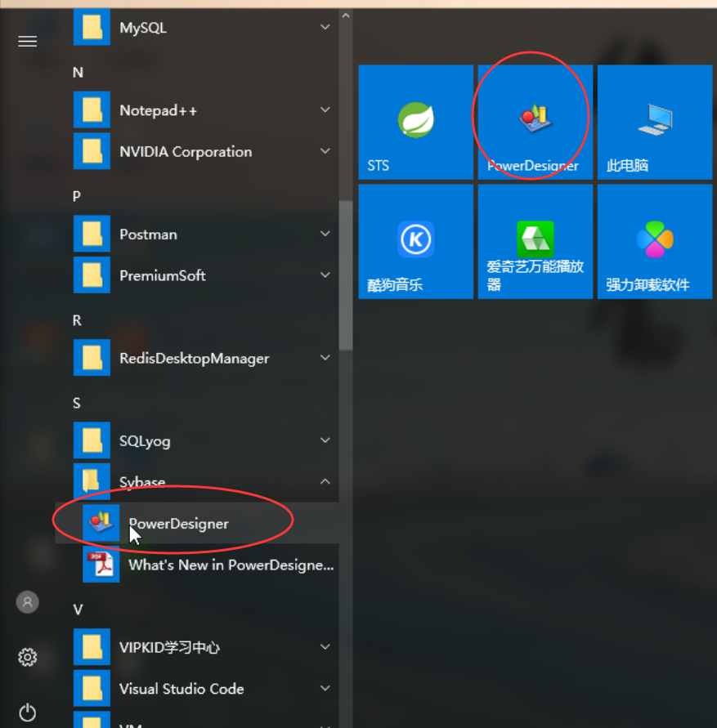Expand the SQLyog folder chevron
This screenshot has width=717, height=728.
325,440
